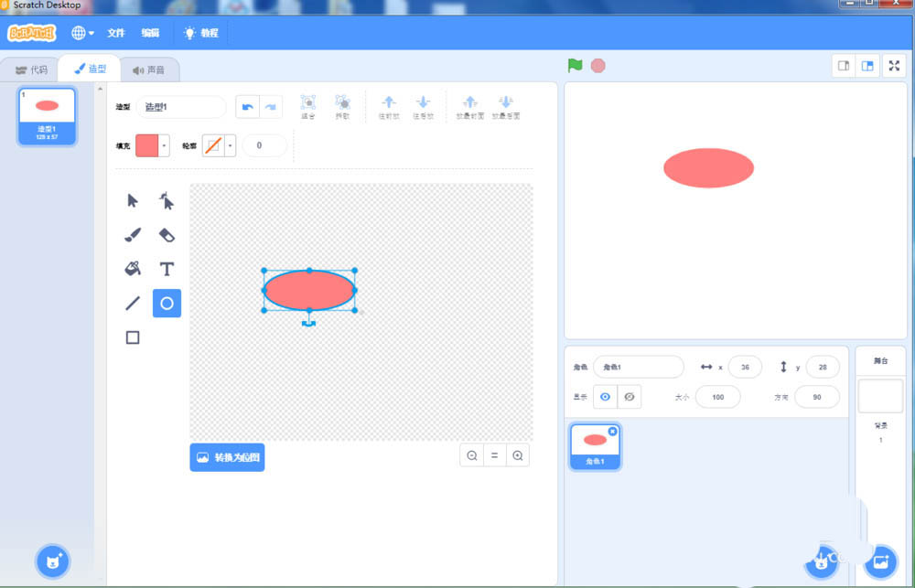
Task: Pick the Fill (paint bucket) tool
Action: (132, 269)
